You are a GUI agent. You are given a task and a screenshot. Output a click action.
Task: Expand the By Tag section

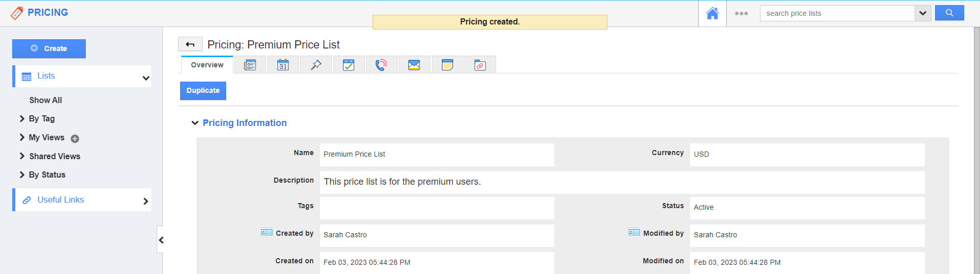22,118
